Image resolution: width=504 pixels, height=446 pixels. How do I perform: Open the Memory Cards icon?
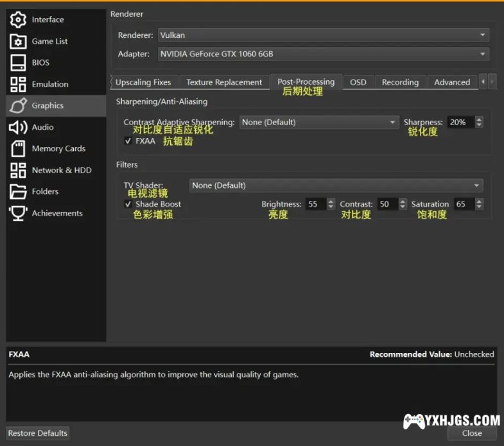18,149
